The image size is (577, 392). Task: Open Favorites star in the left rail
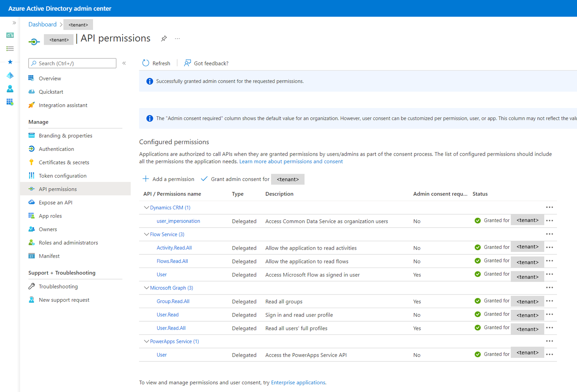(x=10, y=62)
